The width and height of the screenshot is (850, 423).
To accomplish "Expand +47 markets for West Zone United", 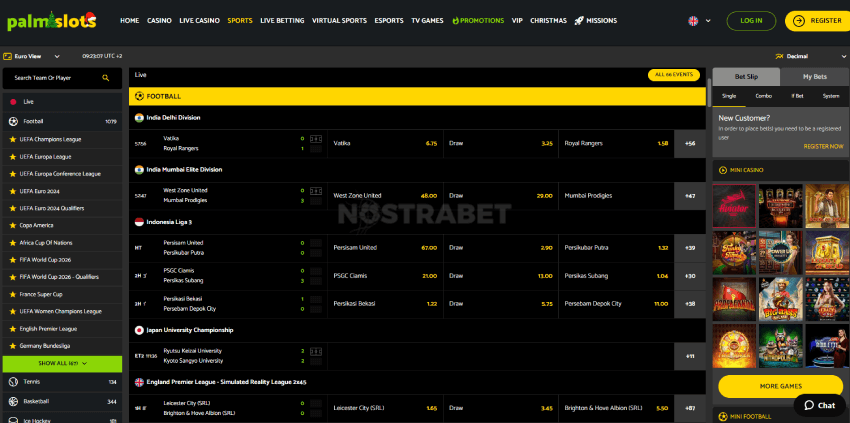I will (690, 196).
